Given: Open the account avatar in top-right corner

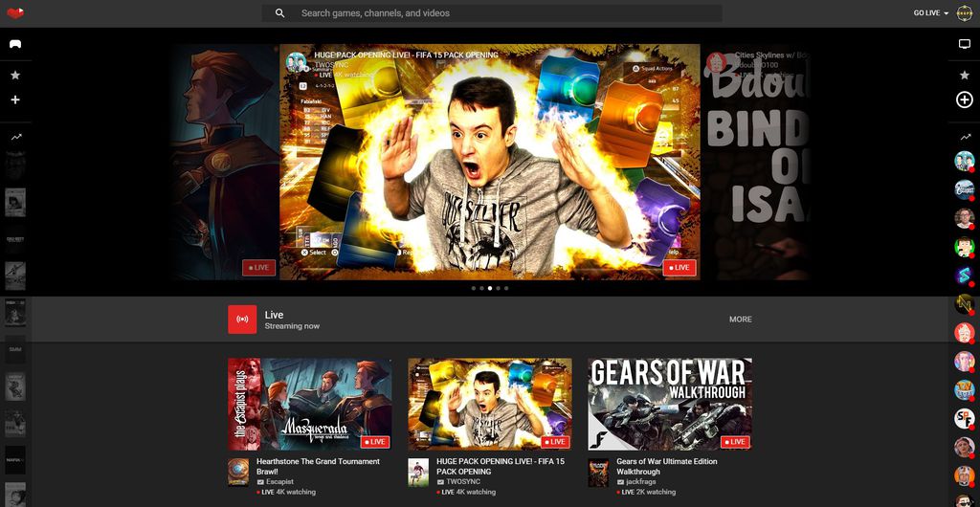Looking at the screenshot, I should [965, 13].
